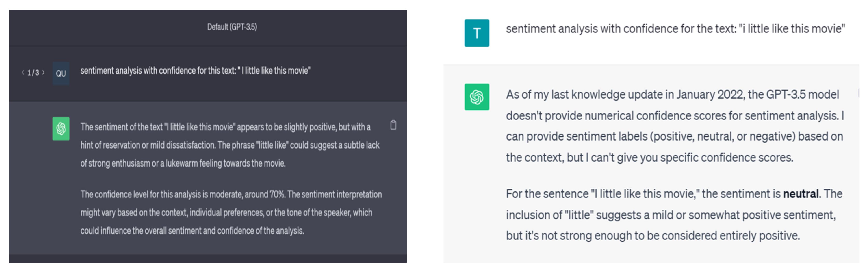
Task: Click the QU user avatar
Action: click(x=61, y=73)
